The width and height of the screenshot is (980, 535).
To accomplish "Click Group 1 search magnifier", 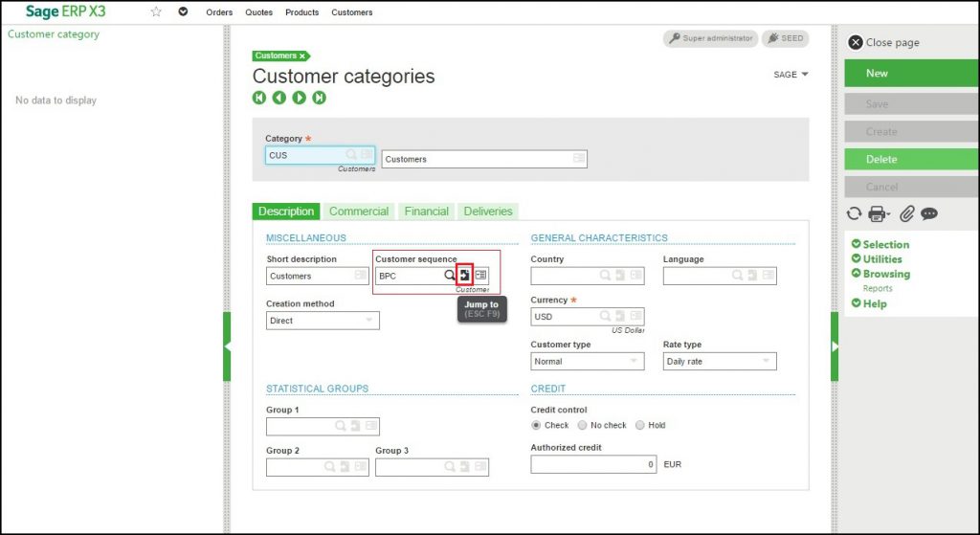I will click(x=340, y=426).
